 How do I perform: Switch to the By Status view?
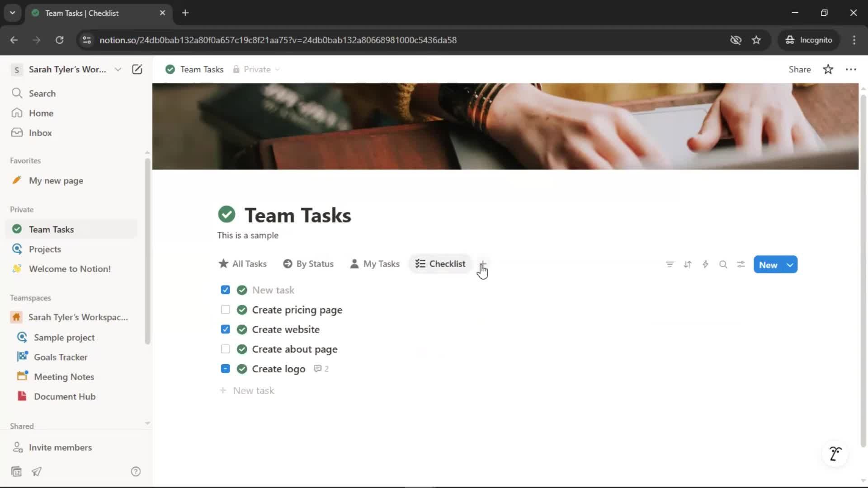coord(308,264)
